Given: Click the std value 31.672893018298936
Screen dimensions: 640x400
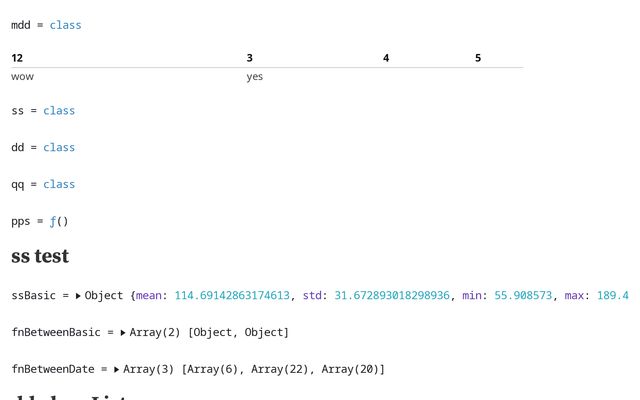Looking at the screenshot, I should click(389, 296).
